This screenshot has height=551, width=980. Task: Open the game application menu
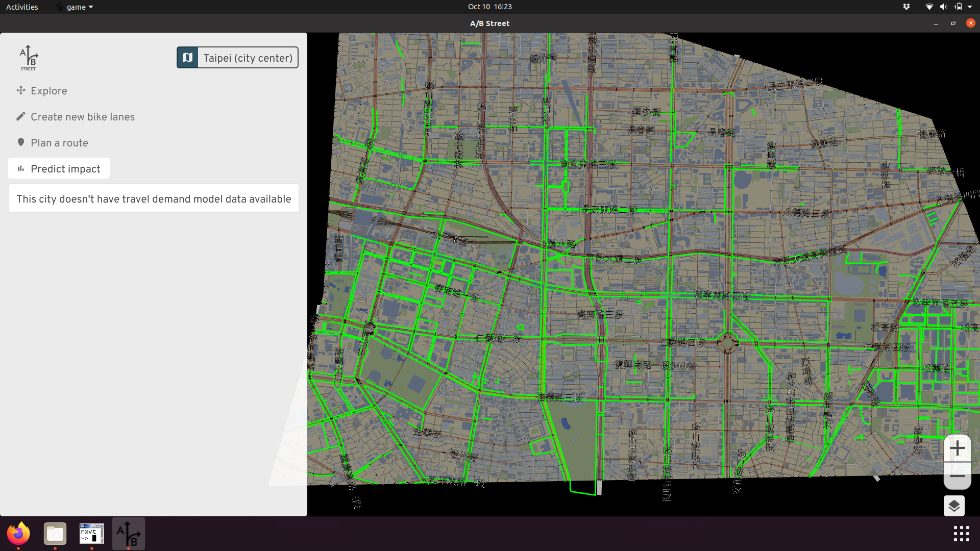(x=75, y=7)
